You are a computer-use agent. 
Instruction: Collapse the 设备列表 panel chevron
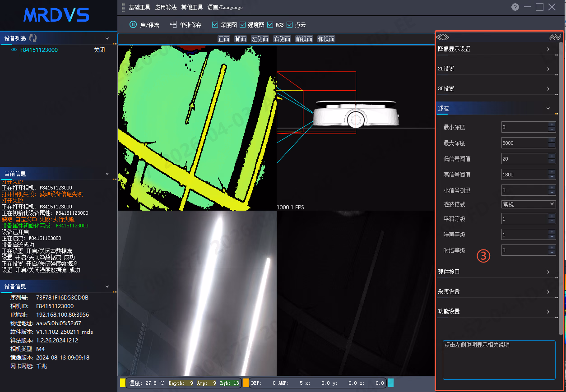click(x=107, y=39)
